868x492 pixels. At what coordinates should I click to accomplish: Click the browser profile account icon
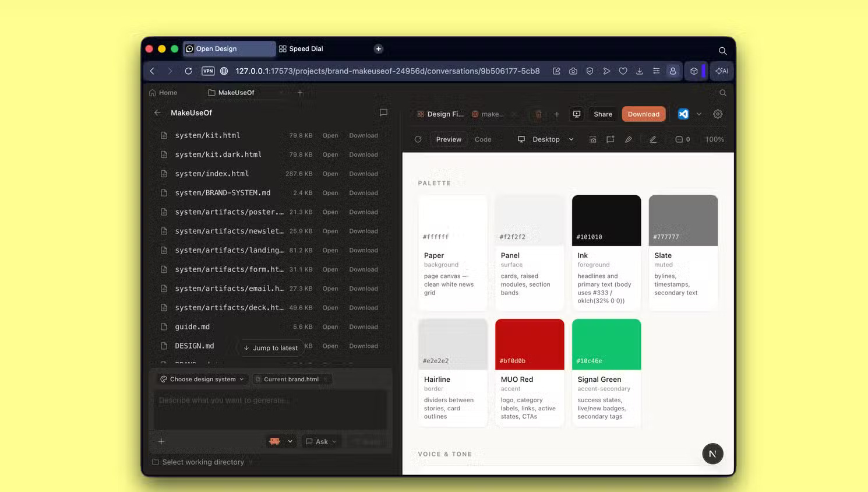[x=673, y=71]
